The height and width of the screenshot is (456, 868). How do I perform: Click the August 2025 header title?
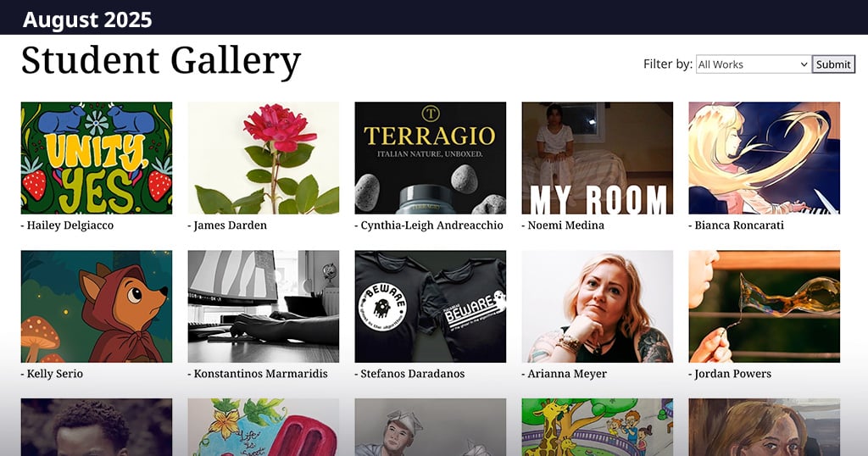87,20
